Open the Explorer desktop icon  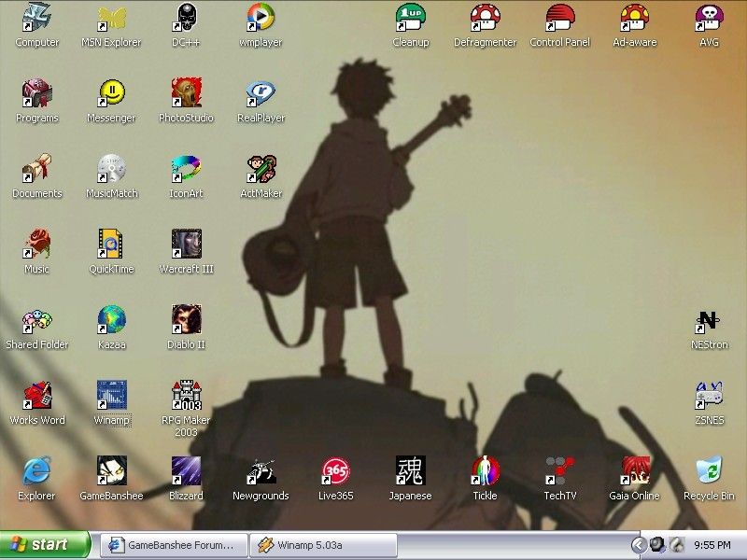(x=36, y=470)
